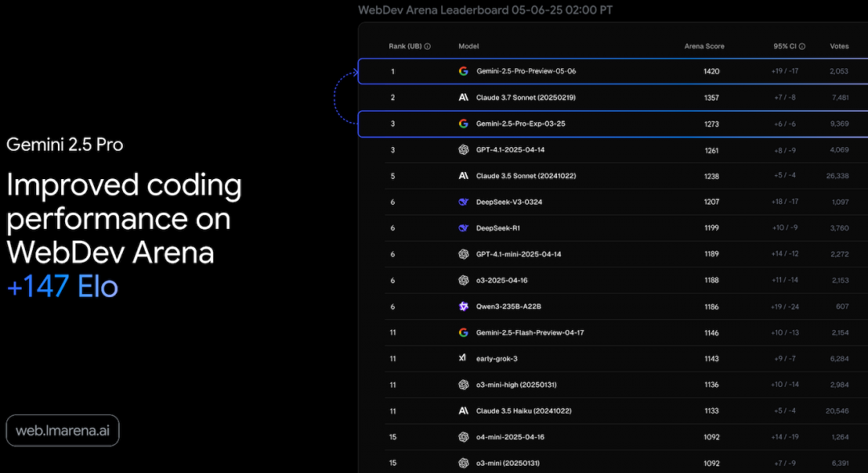The width and height of the screenshot is (868, 473).
Task: Click the Model column header
Action: (469, 47)
